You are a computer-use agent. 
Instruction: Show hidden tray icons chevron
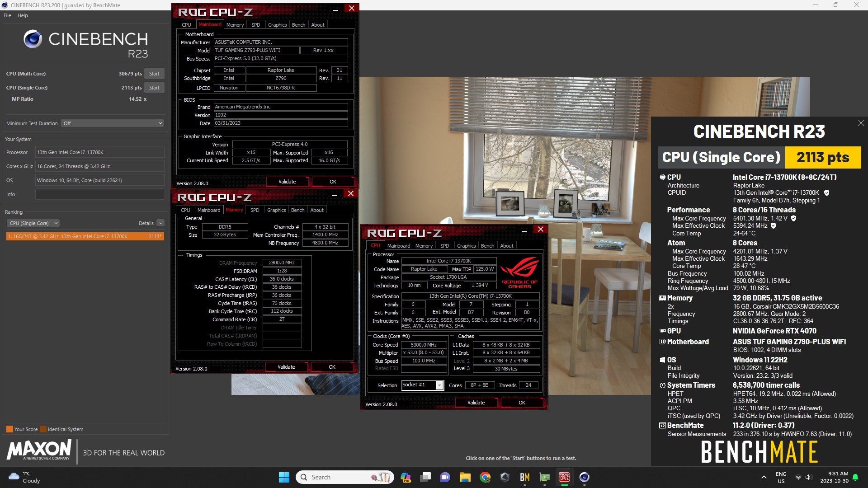[764, 477]
